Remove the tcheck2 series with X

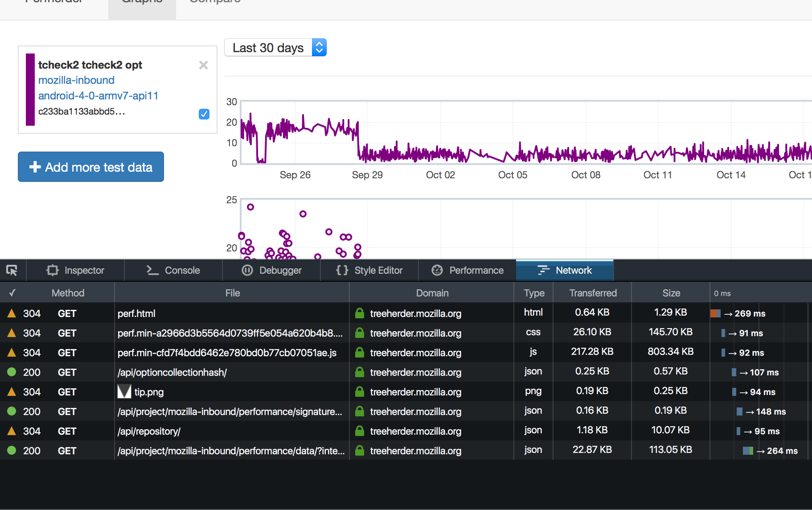(204, 65)
